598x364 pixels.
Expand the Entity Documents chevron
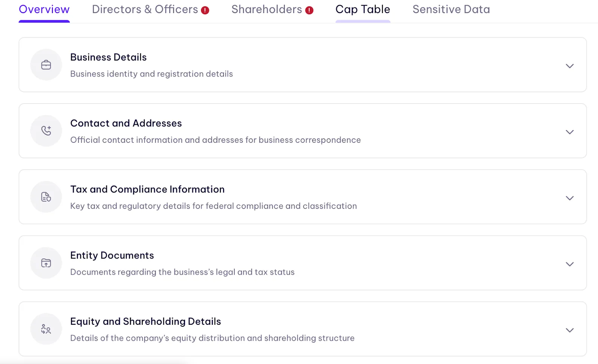tap(570, 264)
